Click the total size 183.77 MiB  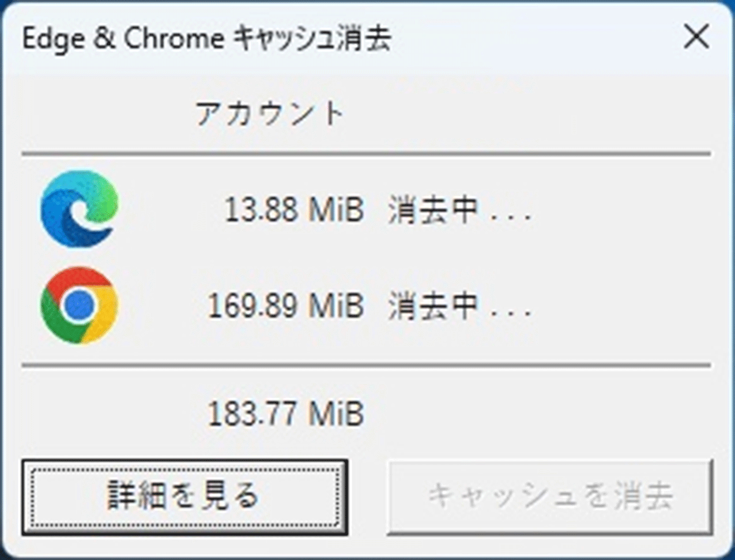[285, 414]
